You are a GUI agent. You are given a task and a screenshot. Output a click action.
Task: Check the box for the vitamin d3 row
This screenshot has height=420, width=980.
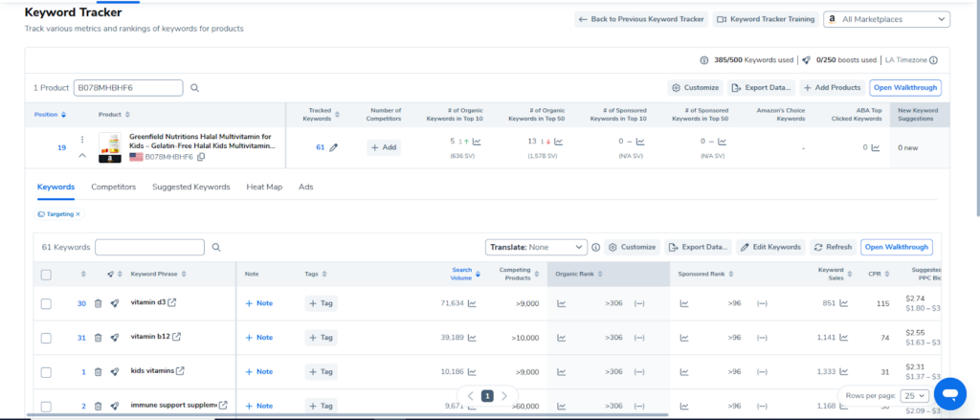tap(46, 303)
